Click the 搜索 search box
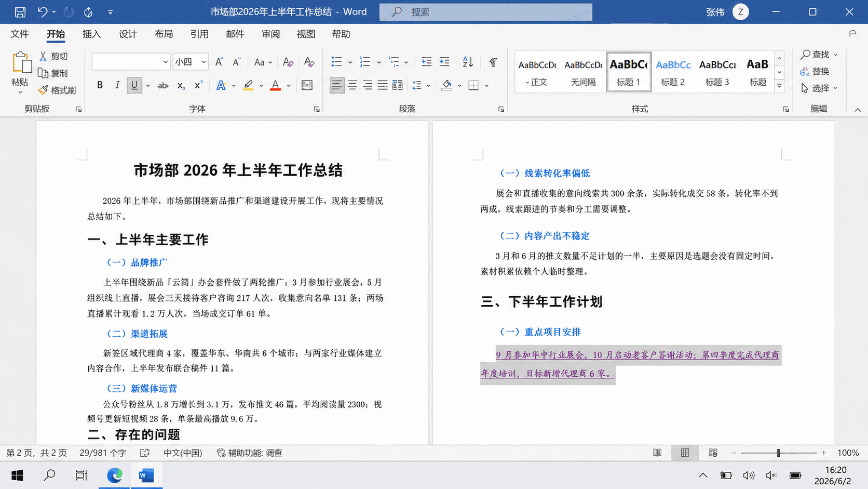Image resolution: width=868 pixels, height=489 pixels. tap(485, 11)
